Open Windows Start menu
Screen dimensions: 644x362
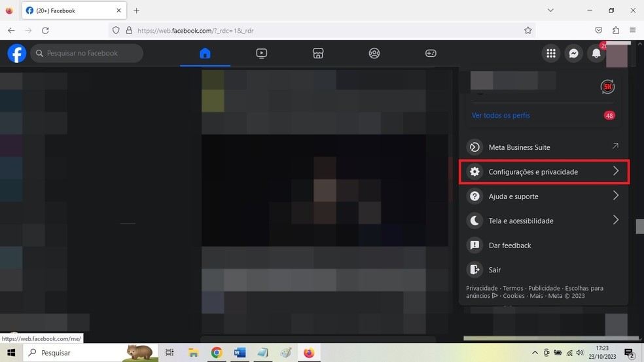[x=11, y=353]
